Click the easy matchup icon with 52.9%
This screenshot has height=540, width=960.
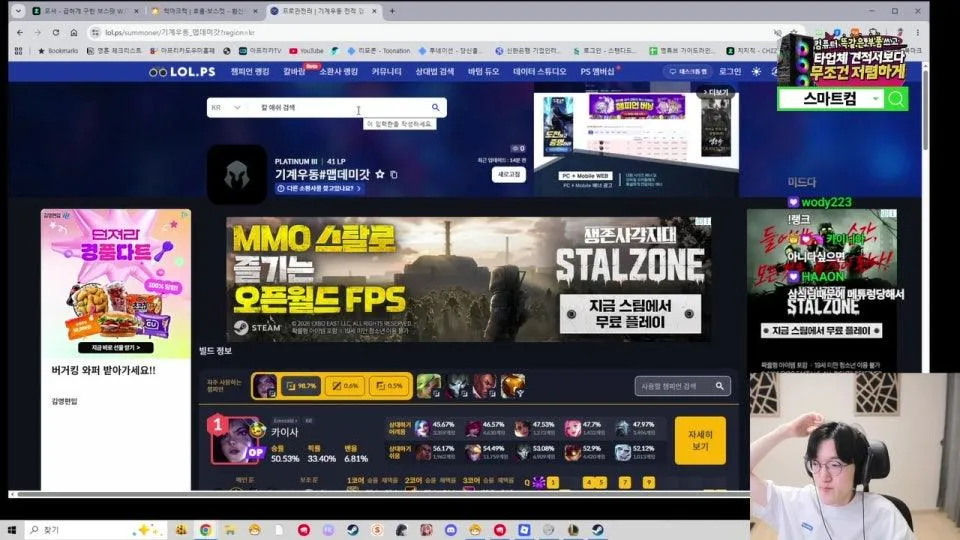click(x=572, y=452)
